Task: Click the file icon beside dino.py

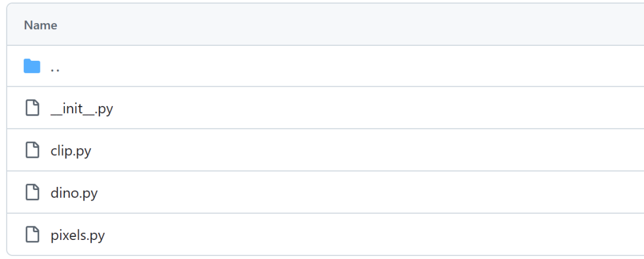Action: click(32, 192)
